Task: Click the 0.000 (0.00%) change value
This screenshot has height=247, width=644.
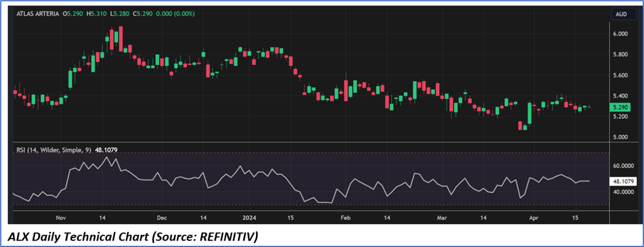Action: click(x=174, y=14)
